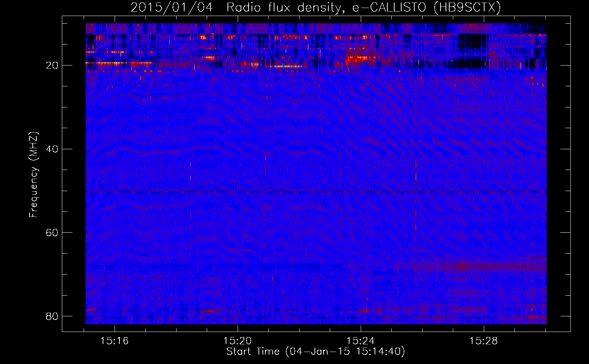Click the 15:28 time tick label

[x=483, y=341]
